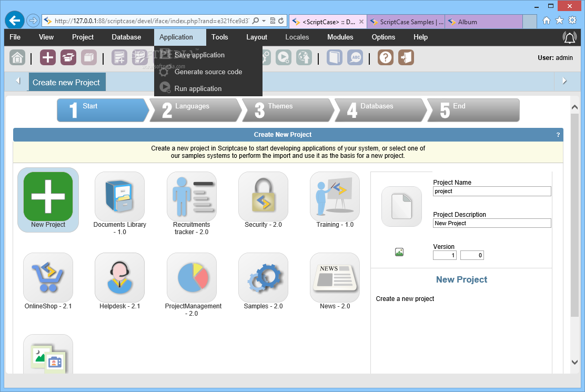The image size is (585, 392).
Task: Close the ScriptCase browser tab
Action: [361, 22]
